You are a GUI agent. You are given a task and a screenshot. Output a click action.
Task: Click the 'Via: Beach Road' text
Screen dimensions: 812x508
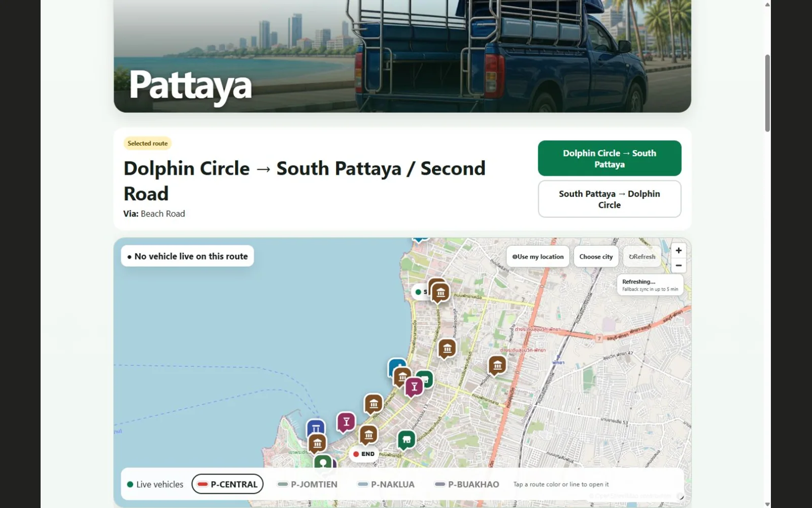point(154,214)
